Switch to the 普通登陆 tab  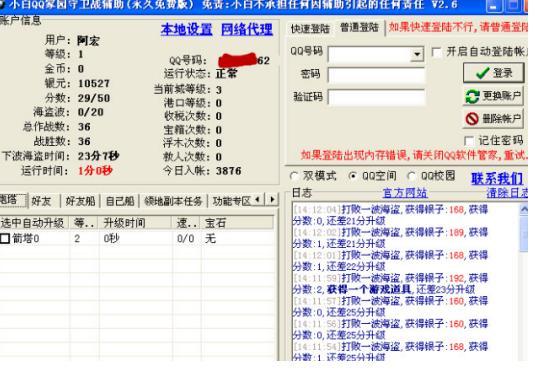pyautogui.click(x=360, y=28)
